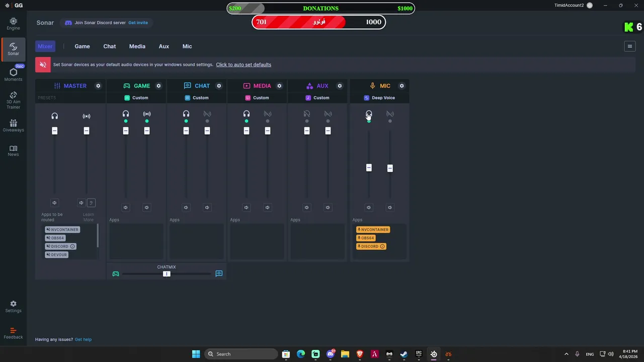Image resolution: width=644 pixels, height=362 pixels.
Task: Enable AUX headphone monitoring
Action: point(307,114)
